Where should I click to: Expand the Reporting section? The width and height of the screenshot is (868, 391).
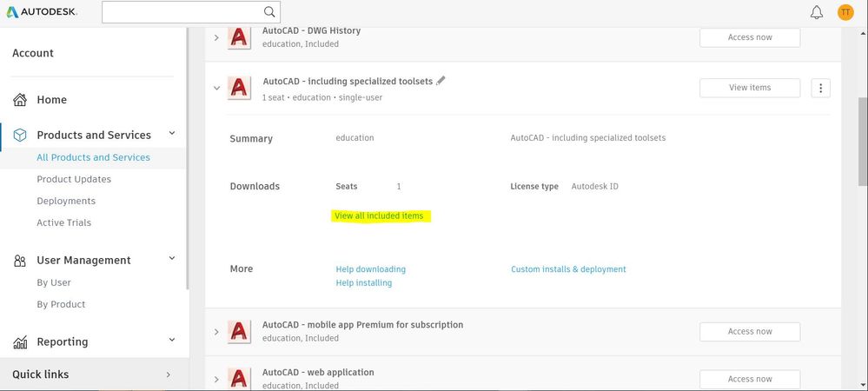click(172, 340)
